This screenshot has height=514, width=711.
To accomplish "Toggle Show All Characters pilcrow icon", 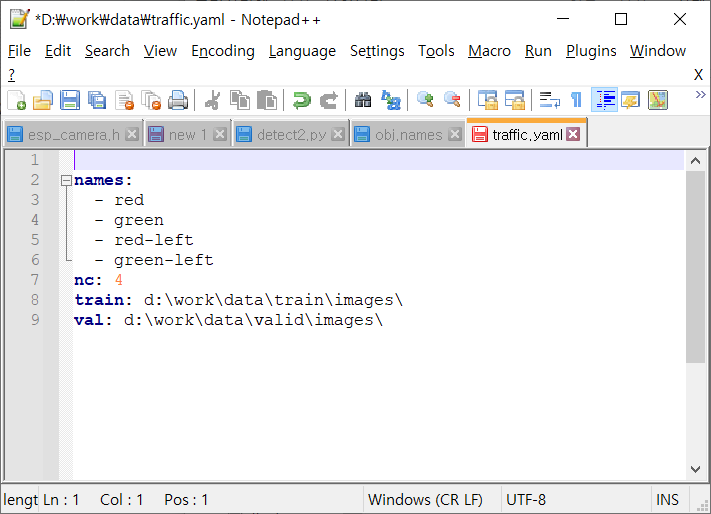I will click(x=576, y=100).
